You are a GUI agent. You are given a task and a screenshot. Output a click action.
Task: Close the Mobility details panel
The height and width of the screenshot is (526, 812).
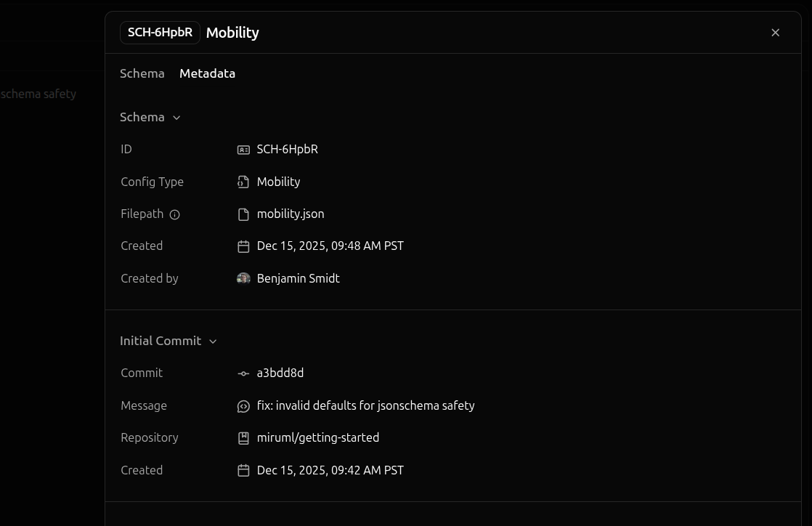tap(775, 33)
